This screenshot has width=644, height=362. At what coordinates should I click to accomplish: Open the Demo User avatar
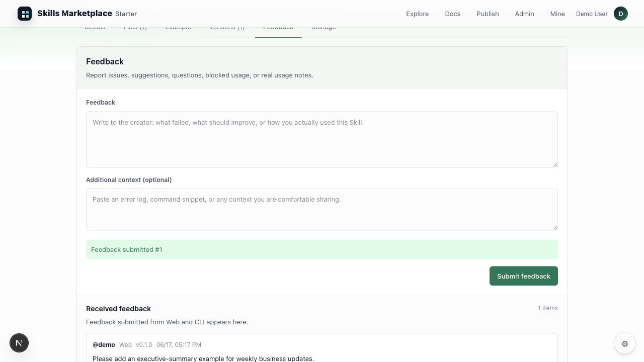point(621,14)
